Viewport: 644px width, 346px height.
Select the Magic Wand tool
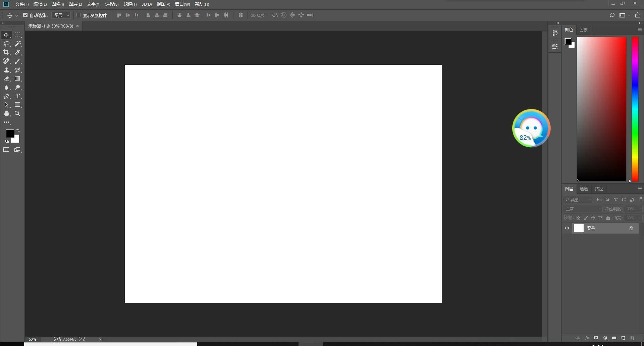click(17, 44)
